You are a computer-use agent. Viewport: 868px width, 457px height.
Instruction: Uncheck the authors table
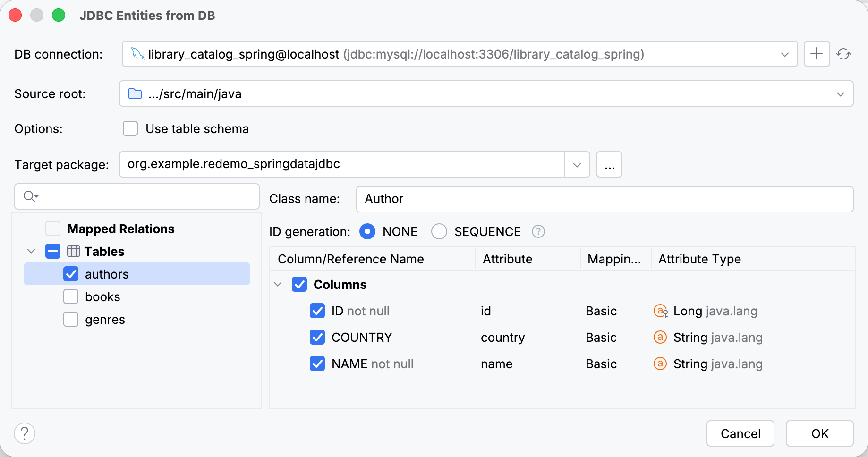[71, 274]
